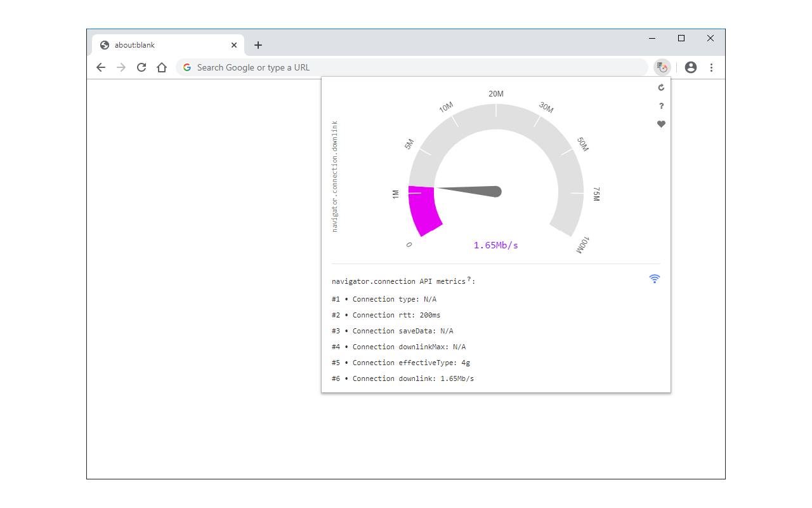Select the about:blank tab

(x=168, y=45)
